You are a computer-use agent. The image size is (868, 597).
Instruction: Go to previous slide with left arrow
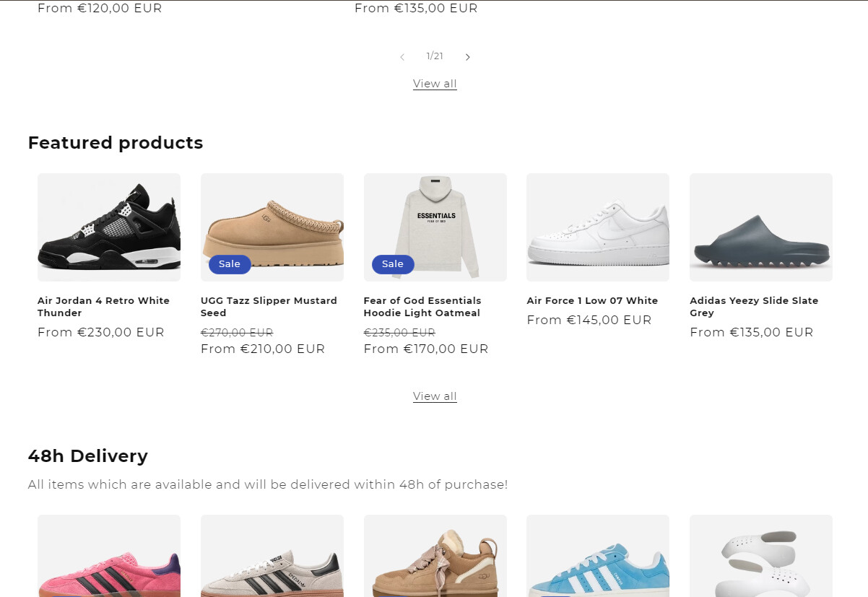pos(402,57)
